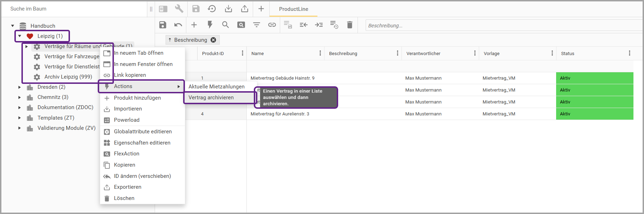644x214 pixels.
Task: Click the upload export icon in top toolbar
Action: (x=245, y=9)
